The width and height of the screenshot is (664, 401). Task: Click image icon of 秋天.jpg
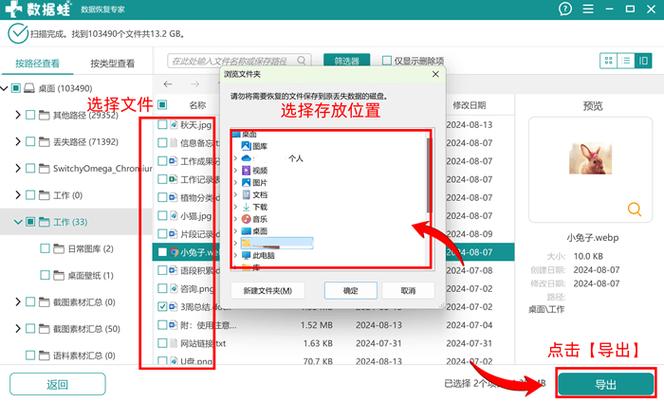pos(174,124)
